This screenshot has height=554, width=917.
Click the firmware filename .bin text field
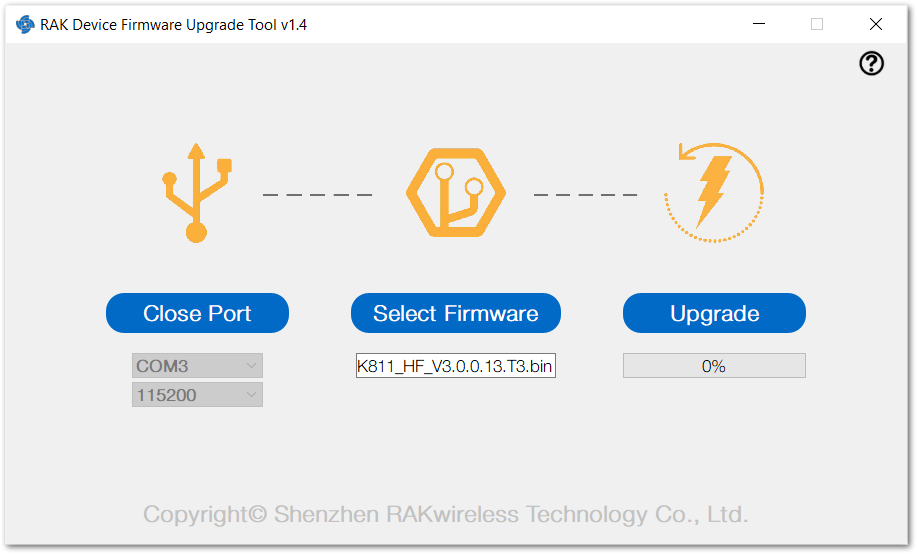click(x=456, y=366)
